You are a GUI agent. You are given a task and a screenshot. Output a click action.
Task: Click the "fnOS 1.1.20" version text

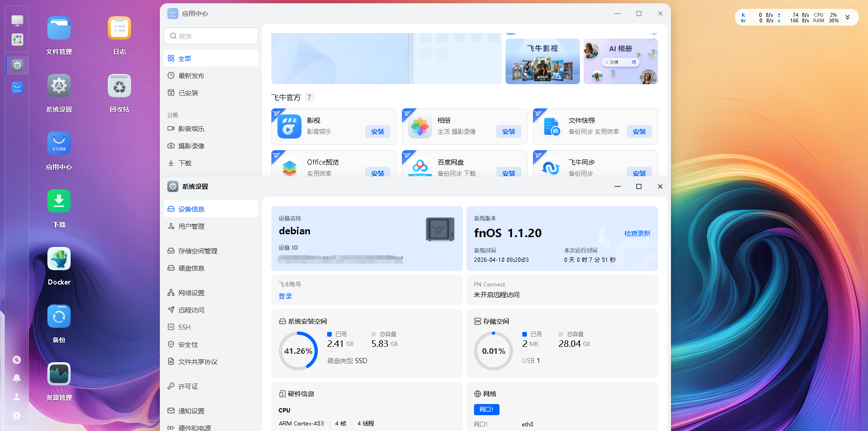(508, 233)
